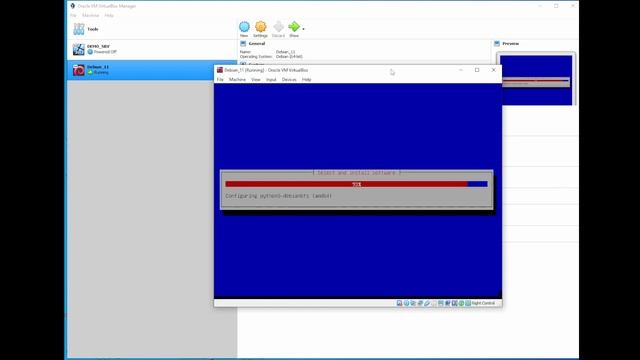The image size is (640, 360).
Task: Close the Debian_11 VM window
Action: click(x=493, y=70)
